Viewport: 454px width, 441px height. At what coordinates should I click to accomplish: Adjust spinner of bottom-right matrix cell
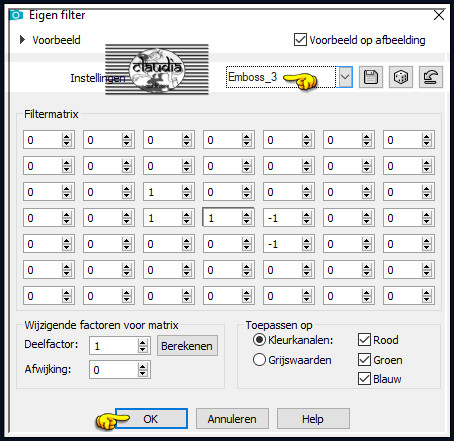point(427,296)
